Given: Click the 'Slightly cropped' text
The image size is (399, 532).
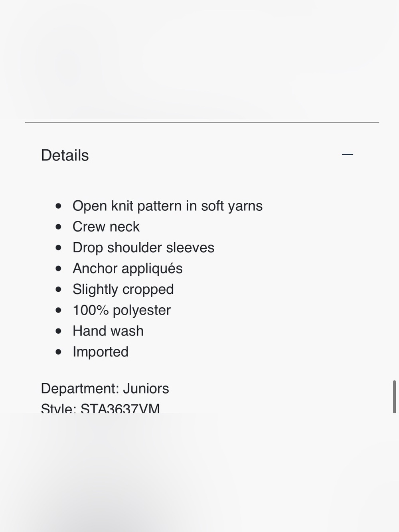Looking at the screenshot, I should pyautogui.click(x=123, y=289).
